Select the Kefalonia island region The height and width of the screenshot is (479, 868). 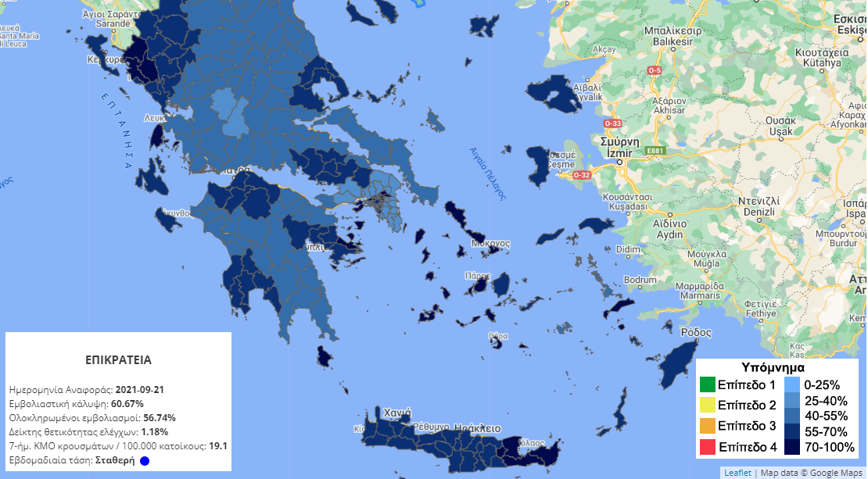[x=151, y=180]
